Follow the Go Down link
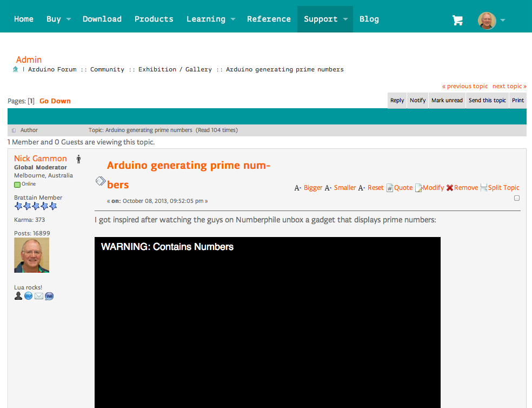Screen dimensions: 532x408 click(55, 101)
